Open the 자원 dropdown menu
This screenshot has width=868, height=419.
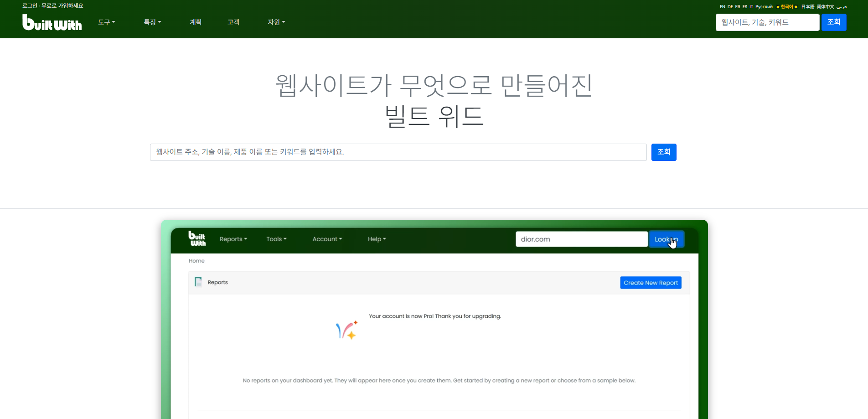(x=276, y=22)
